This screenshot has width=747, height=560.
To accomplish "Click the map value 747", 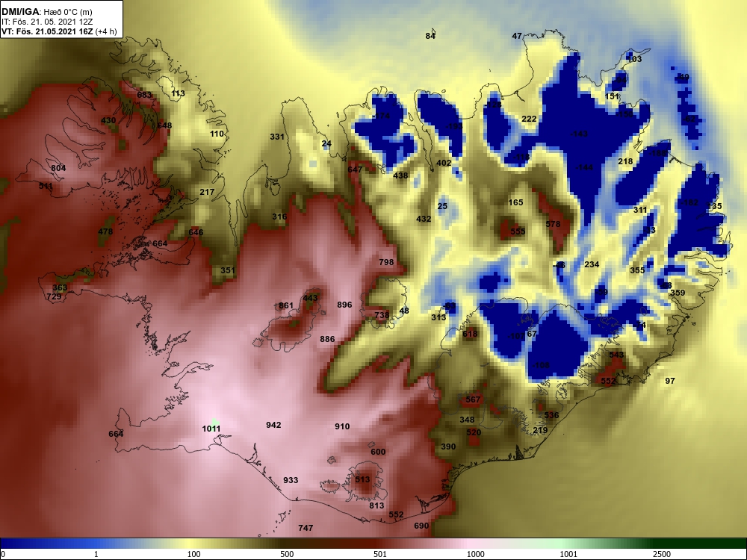I will pyautogui.click(x=306, y=528).
